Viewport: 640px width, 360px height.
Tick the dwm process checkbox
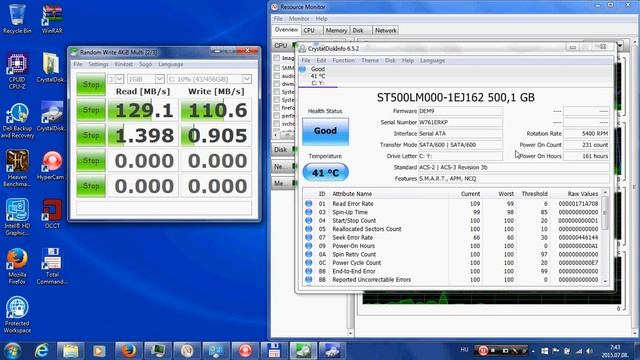[277, 84]
